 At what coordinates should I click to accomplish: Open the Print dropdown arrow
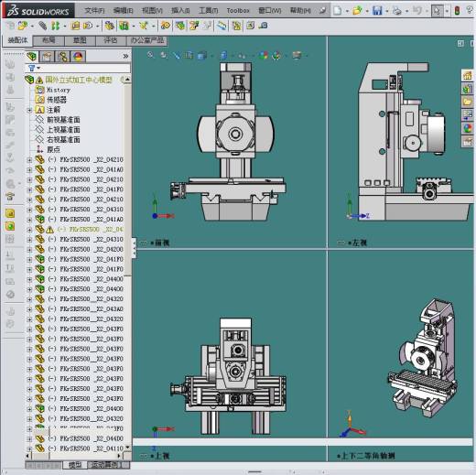[406, 11]
